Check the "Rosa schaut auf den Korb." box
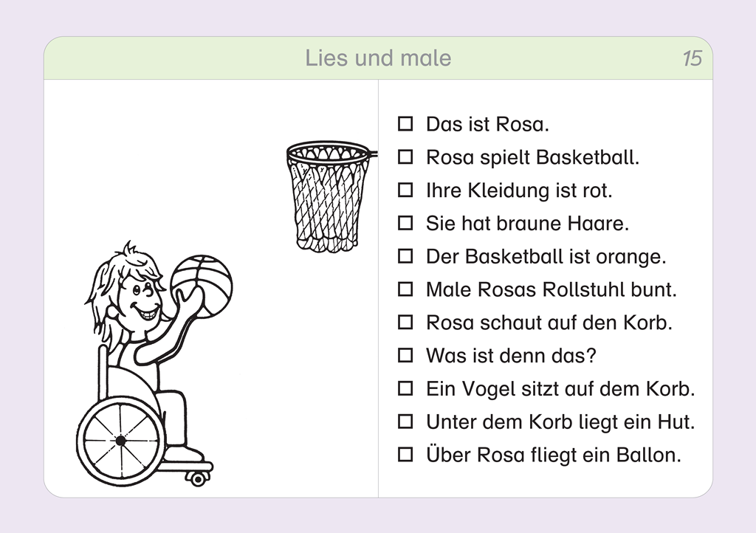The image size is (756, 533). 405,323
